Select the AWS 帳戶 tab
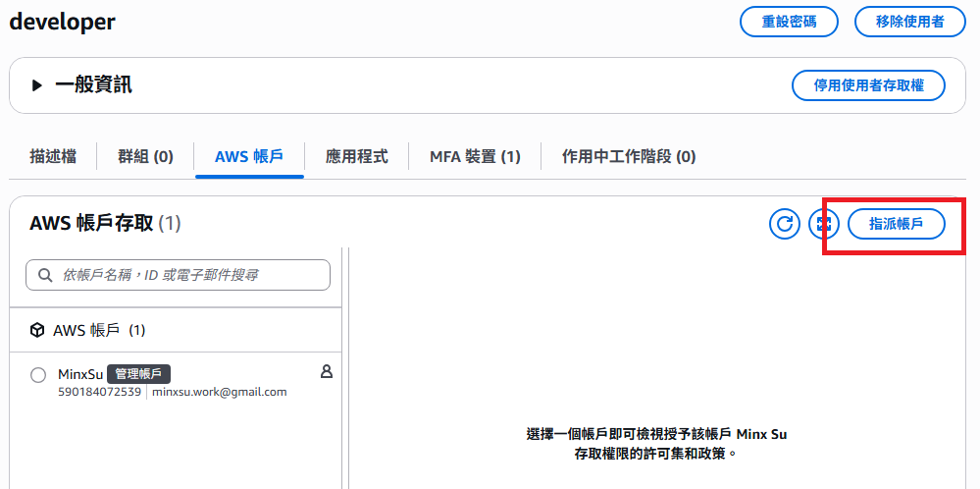 (249, 156)
